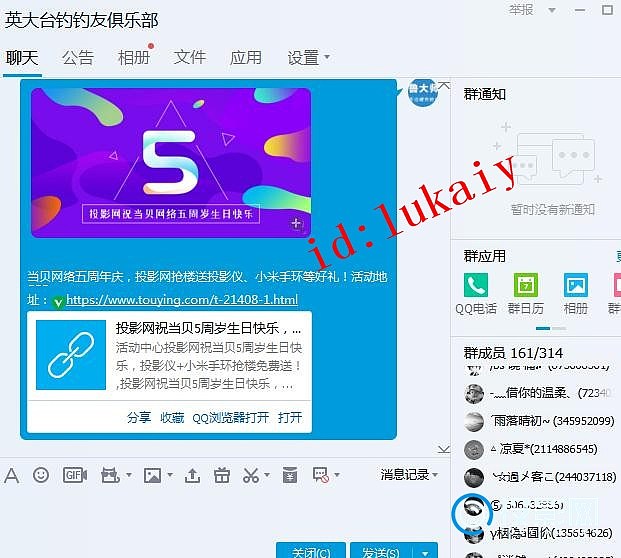Open message block options dropdown arrow
This screenshot has width=621, height=558.
point(337,474)
